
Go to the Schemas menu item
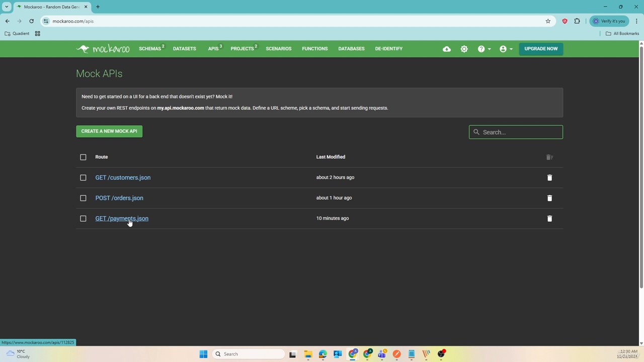tap(150, 49)
